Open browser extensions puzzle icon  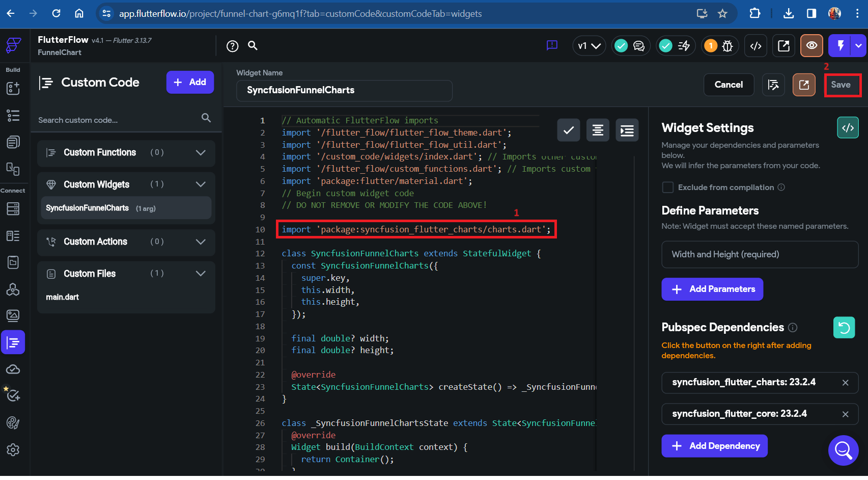(x=755, y=13)
